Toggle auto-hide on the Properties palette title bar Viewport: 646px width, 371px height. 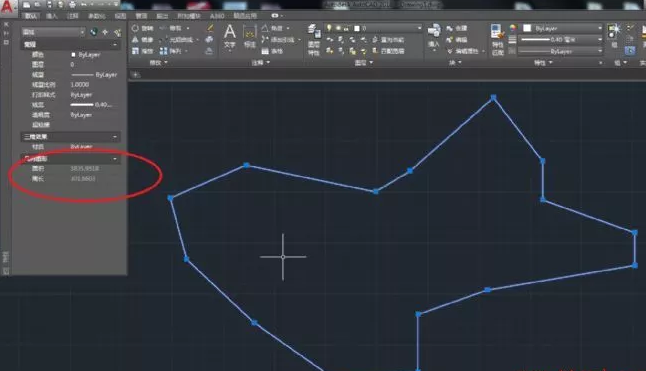pos(6,33)
